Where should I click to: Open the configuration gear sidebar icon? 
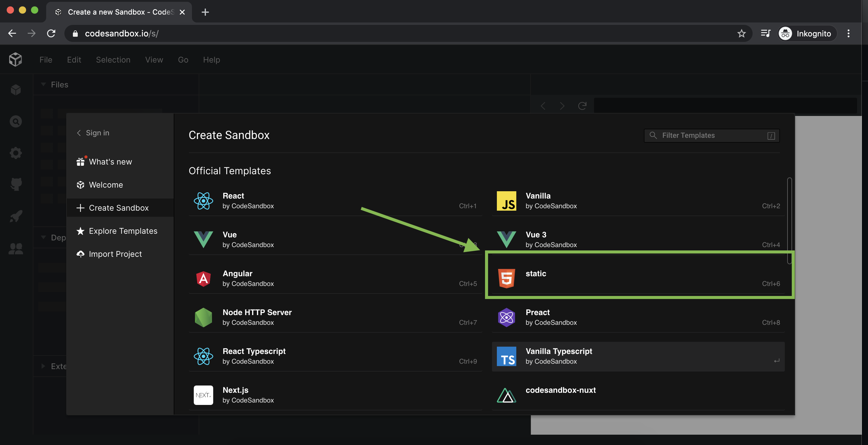point(16,153)
